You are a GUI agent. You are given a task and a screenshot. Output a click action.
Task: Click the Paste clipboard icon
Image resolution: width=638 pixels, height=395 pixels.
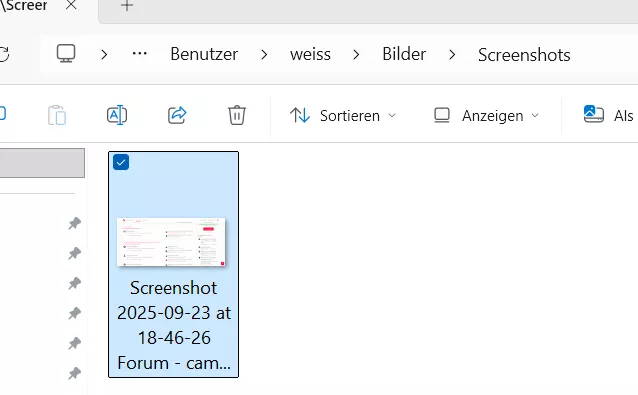point(57,115)
